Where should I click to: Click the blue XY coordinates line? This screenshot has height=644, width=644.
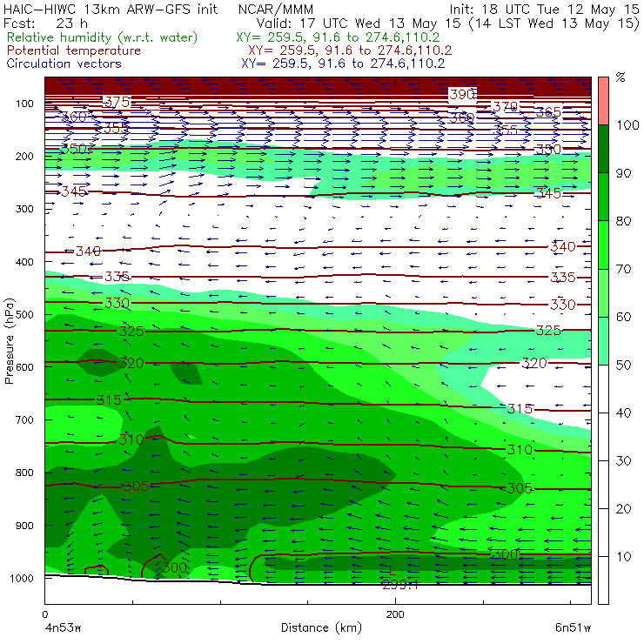click(343, 64)
